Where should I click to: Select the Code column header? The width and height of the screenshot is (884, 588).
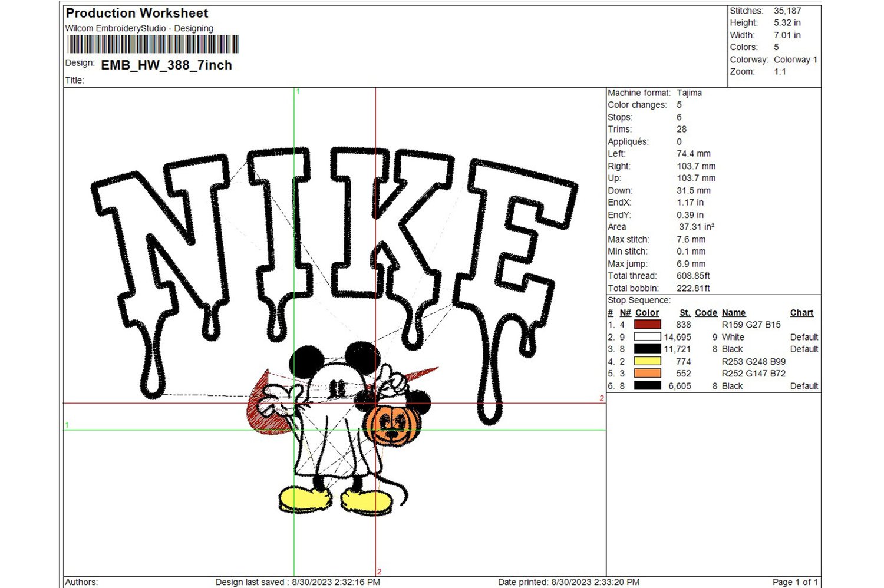(706, 313)
